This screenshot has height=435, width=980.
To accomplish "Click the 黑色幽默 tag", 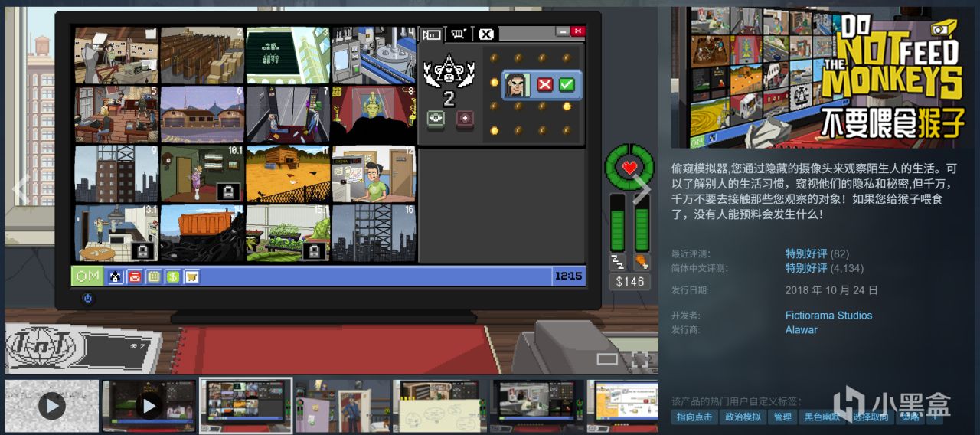I will click(822, 417).
